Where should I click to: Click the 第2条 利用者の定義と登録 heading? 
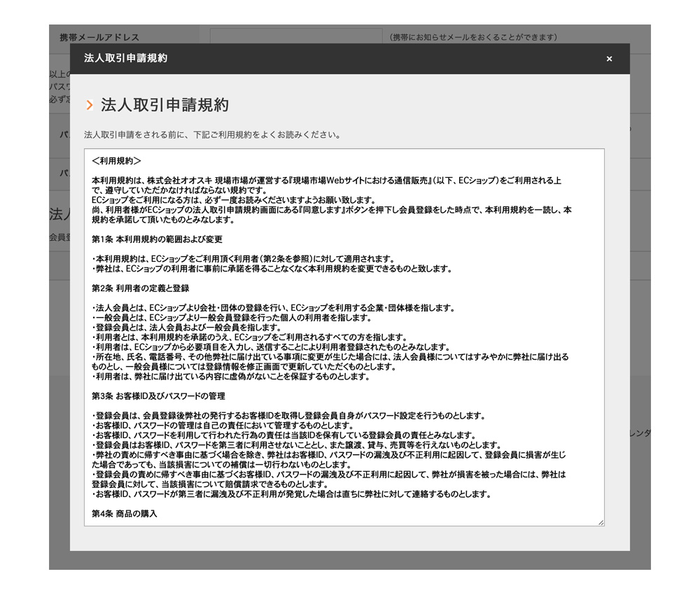(140, 288)
